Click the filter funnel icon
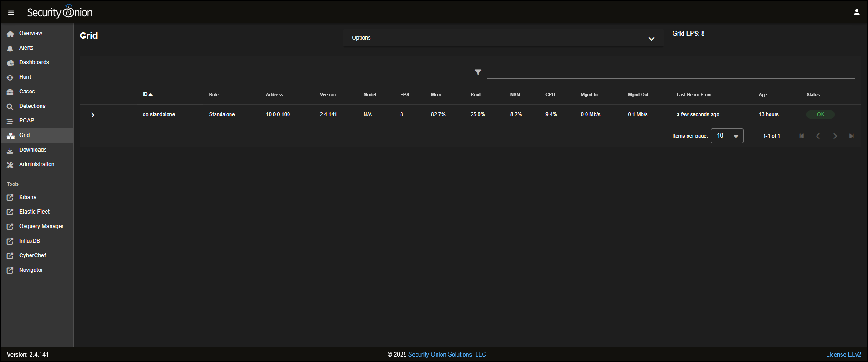 [x=478, y=72]
